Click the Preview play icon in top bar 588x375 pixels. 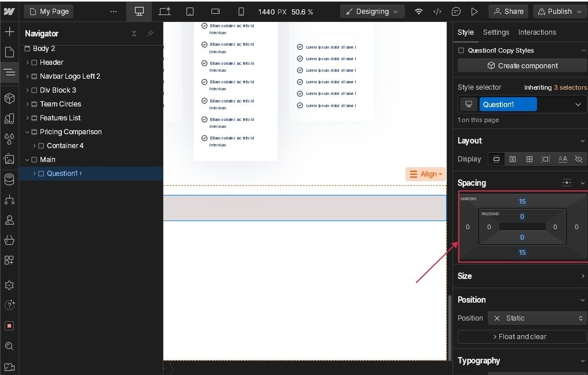[x=474, y=12]
